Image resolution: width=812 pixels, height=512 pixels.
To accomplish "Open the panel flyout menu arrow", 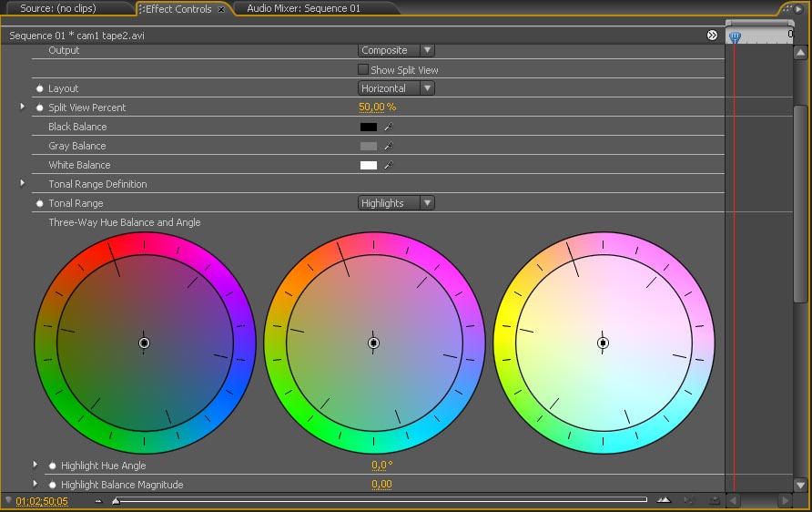I will pyautogui.click(x=798, y=8).
